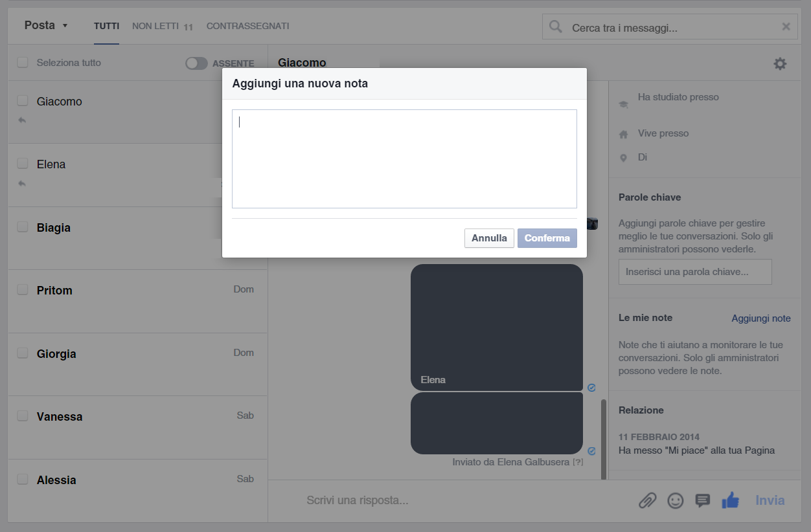The image size is (811, 532).
Task: Click the conversation vertical scrollbar
Action: (x=604, y=439)
